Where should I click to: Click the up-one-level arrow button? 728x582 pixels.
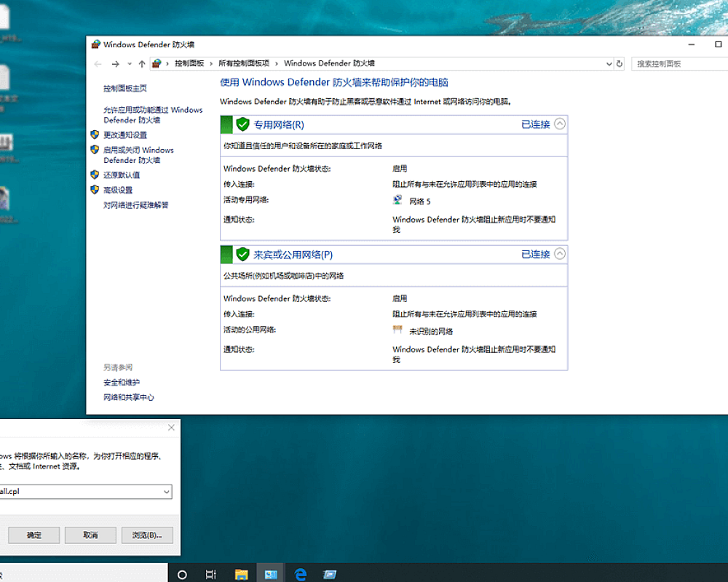coord(142,64)
